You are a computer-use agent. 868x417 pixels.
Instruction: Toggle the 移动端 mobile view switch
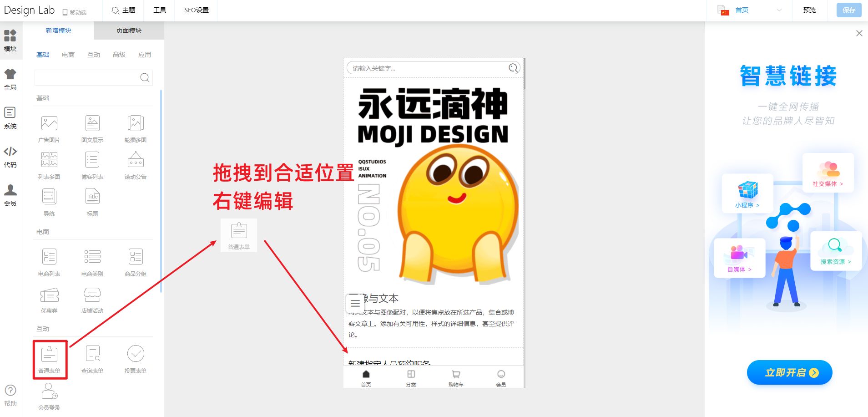tap(74, 12)
